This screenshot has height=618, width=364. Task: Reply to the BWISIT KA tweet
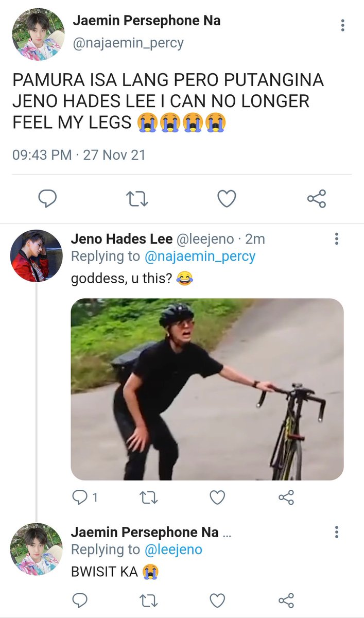(79, 600)
